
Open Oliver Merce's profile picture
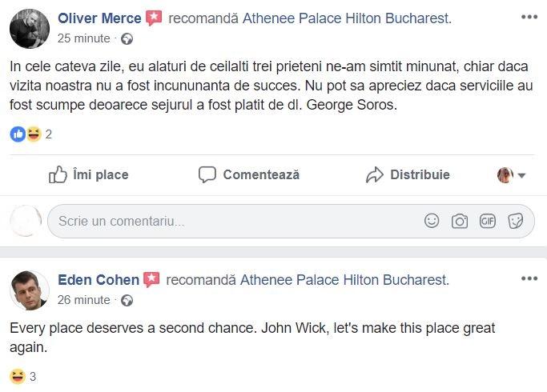point(30,29)
